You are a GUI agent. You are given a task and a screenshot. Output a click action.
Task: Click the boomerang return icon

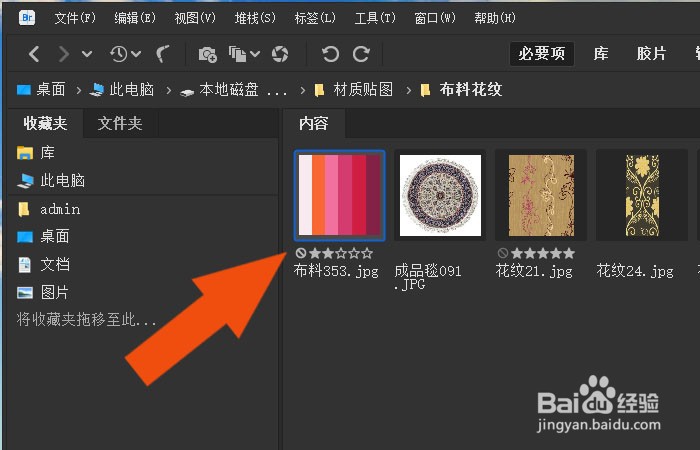click(x=162, y=54)
